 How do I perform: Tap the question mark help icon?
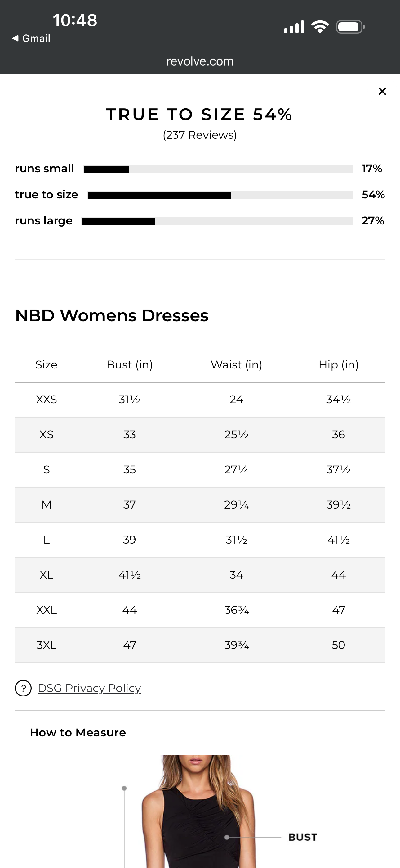pos(23,688)
